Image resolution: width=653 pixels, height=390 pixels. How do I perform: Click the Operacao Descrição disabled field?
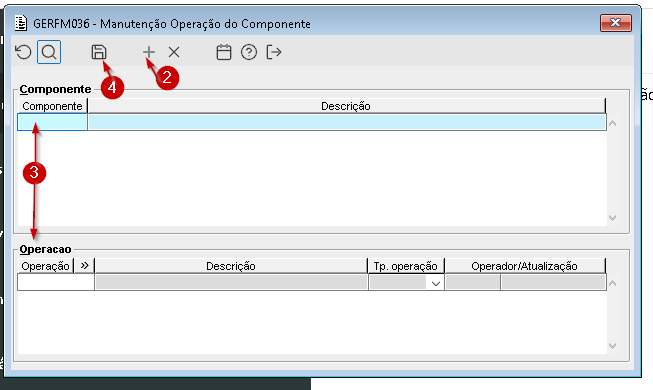(x=231, y=282)
